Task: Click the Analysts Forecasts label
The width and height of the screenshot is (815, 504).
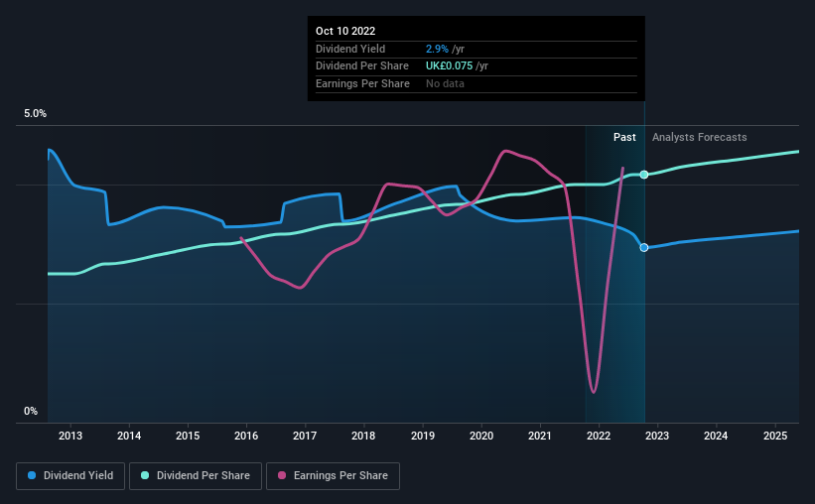Action: (x=699, y=137)
